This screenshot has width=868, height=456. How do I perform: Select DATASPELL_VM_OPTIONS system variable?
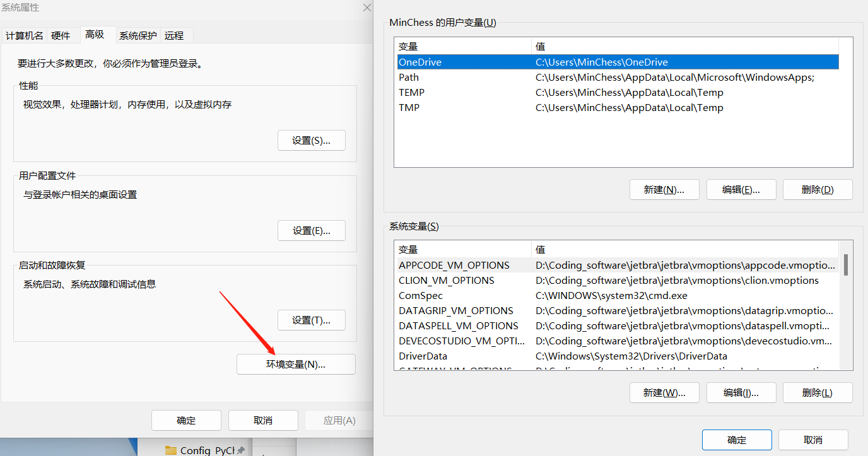(618, 325)
